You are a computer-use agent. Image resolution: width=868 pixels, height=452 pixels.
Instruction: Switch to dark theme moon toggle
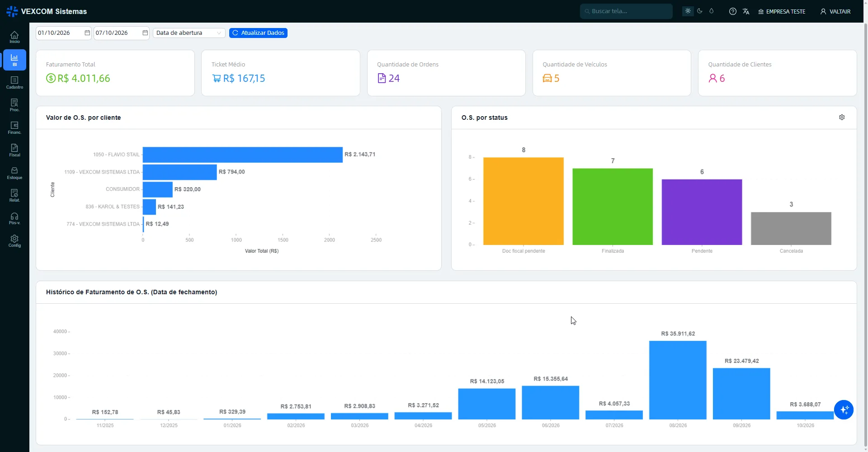click(700, 11)
